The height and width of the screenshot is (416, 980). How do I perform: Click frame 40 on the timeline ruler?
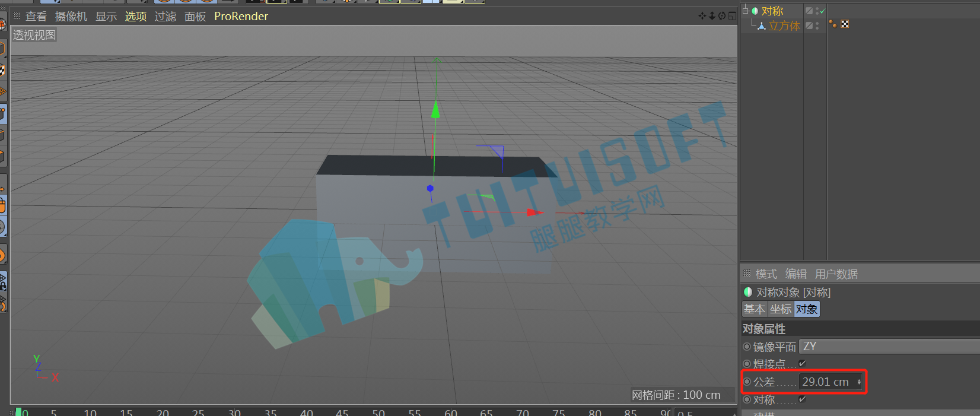(307, 412)
